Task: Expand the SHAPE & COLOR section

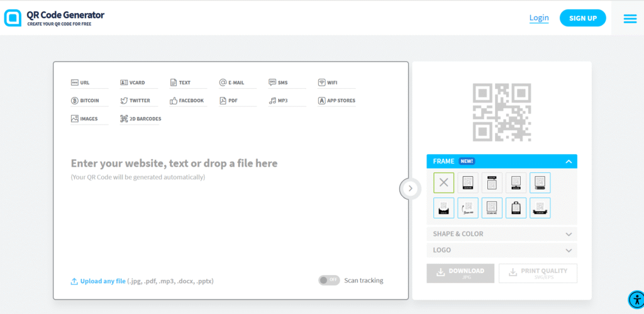Action: pos(502,234)
